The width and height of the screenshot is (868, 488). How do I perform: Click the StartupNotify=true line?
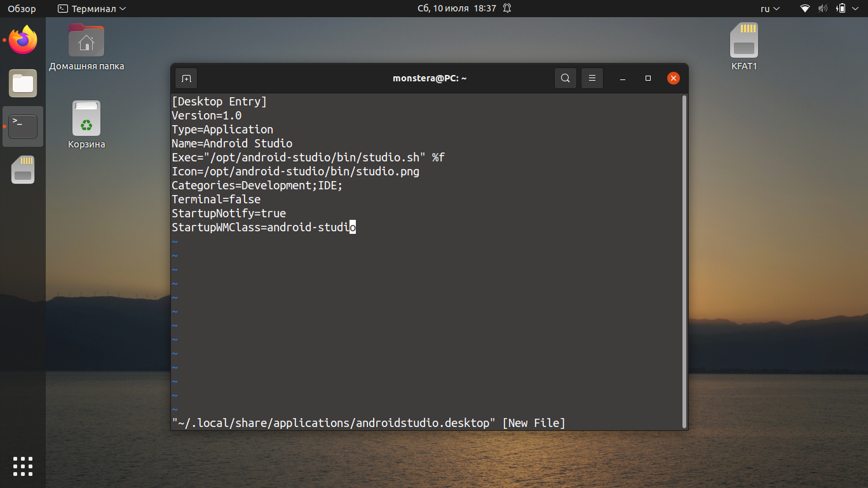(x=229, y=213)
